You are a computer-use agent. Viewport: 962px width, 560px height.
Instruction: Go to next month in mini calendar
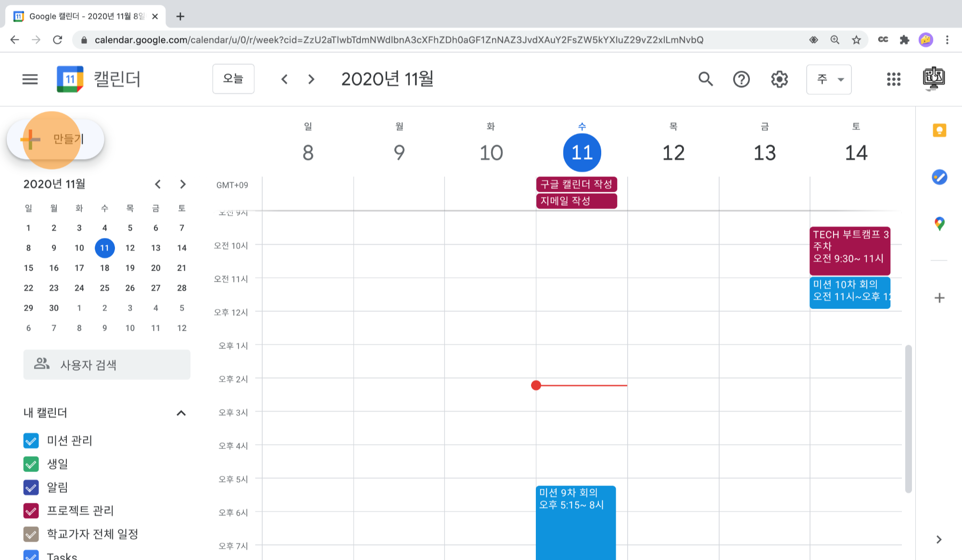click(182, 184)
